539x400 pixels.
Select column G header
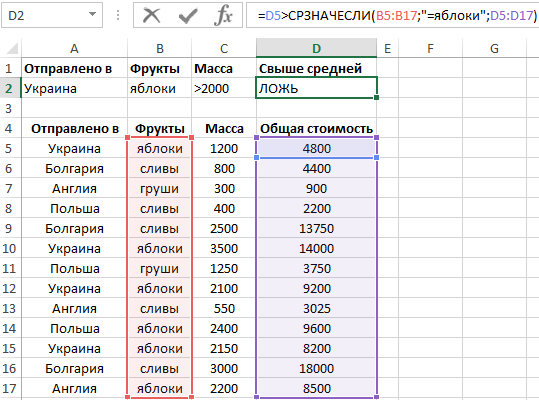(x=494, y=48)
